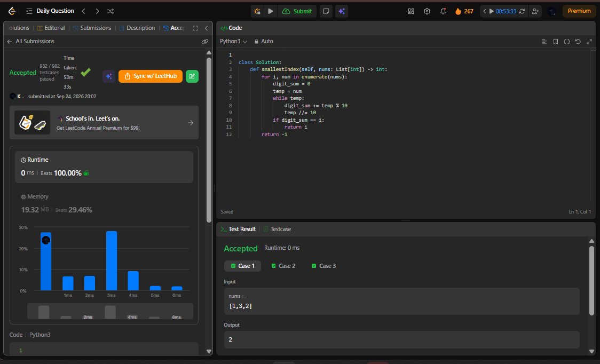Copy the submission link icon
This screenshot has width=600, height=364.
point(205,41)
